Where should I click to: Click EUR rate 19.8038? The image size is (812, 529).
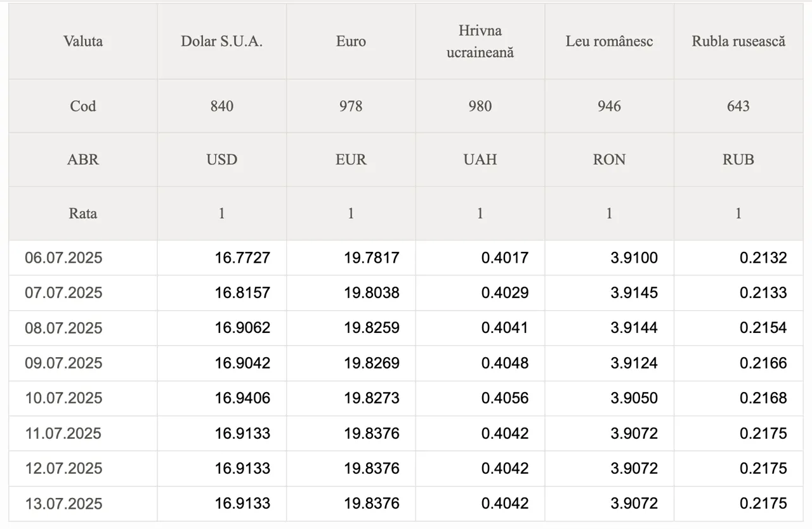[x=372, y=292]
